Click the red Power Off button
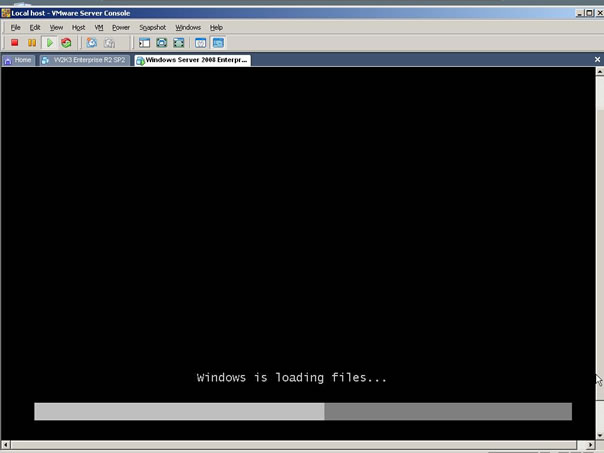This screenshot has height=453, width=604. click(x=14, y=43)
